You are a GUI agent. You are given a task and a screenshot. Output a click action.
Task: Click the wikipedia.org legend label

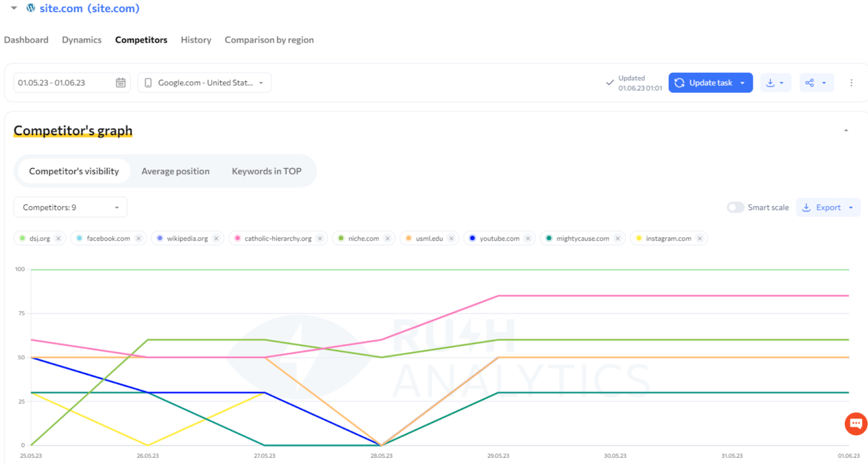tap(187, 238)
